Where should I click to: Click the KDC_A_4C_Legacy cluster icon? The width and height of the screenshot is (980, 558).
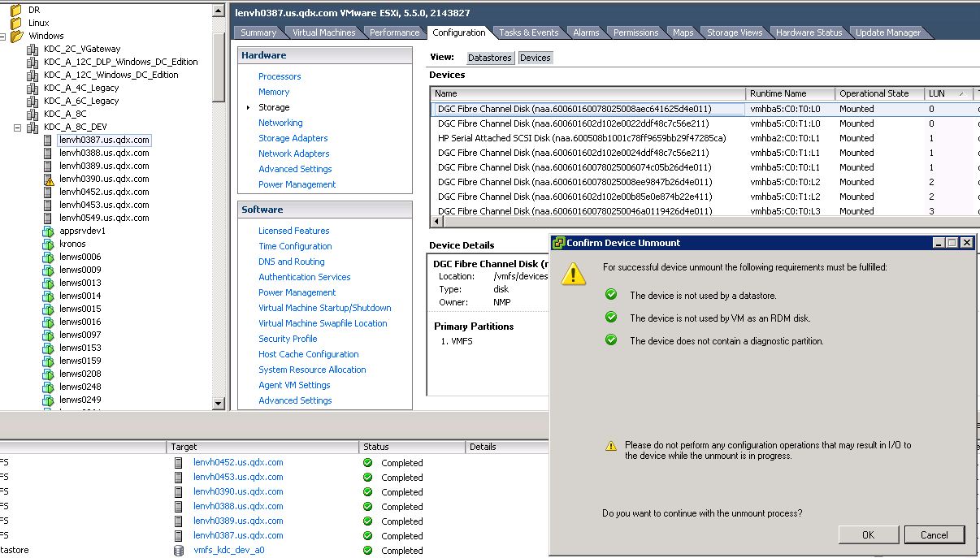(x=33, y=88)
